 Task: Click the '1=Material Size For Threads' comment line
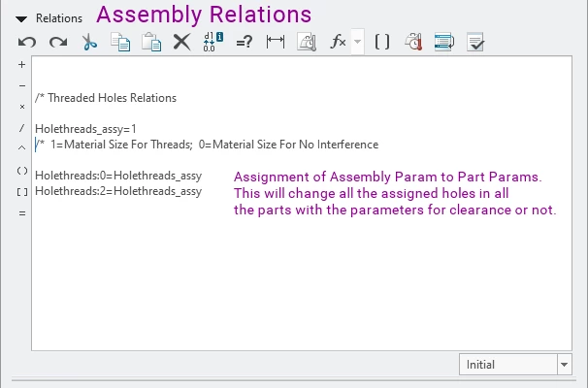click(x=207, y=145)
